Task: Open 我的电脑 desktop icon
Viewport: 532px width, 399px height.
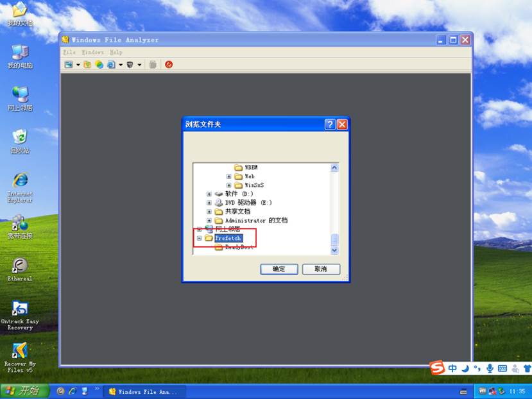Action: click(20, 56)
